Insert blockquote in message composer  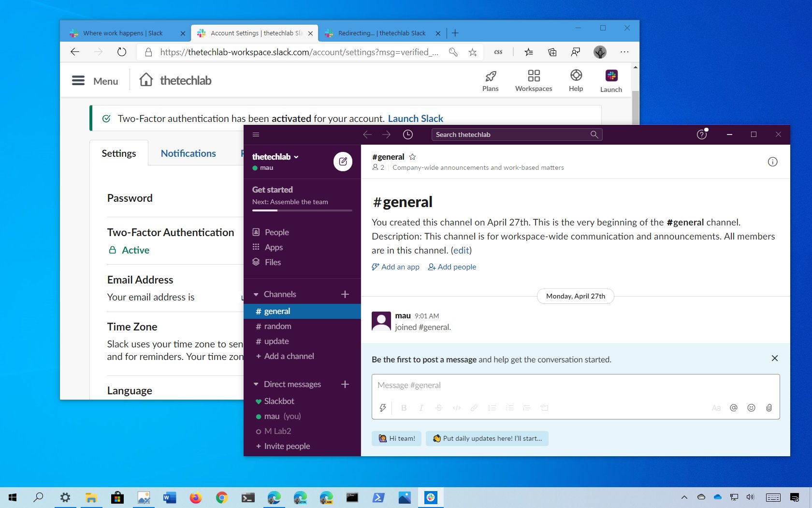pyautogui.click(x=527, y=408)
